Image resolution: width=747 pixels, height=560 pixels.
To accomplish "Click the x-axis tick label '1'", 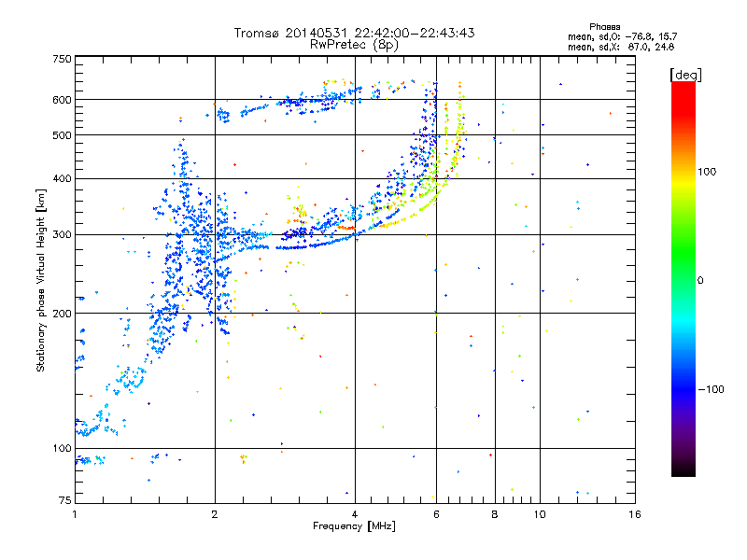I will [75, 514].
